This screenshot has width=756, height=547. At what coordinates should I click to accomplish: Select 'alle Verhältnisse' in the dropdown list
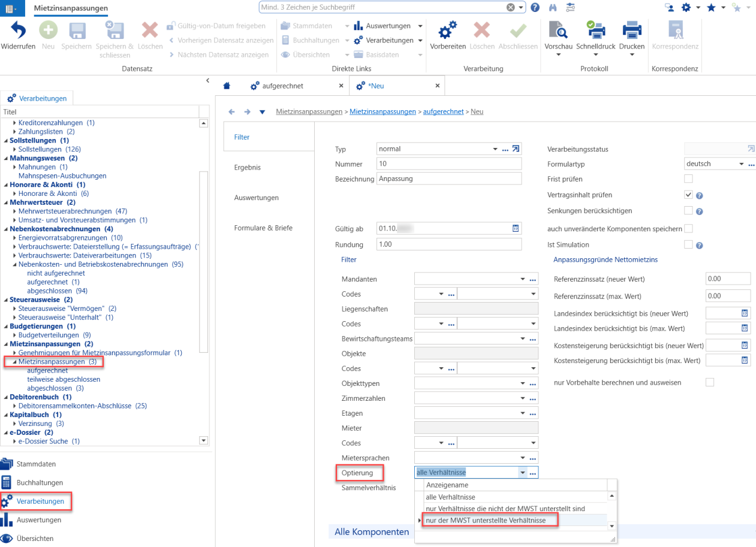pos(450,497)
